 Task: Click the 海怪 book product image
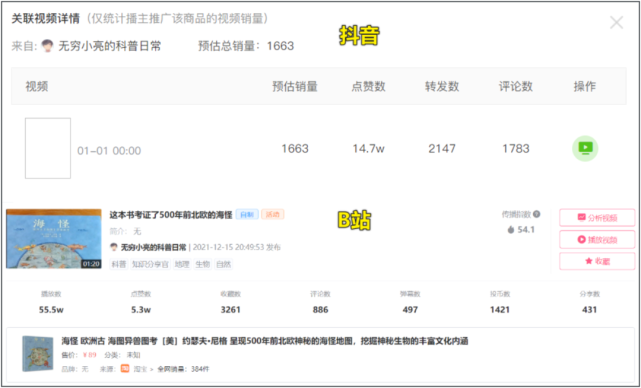(38, 354)
